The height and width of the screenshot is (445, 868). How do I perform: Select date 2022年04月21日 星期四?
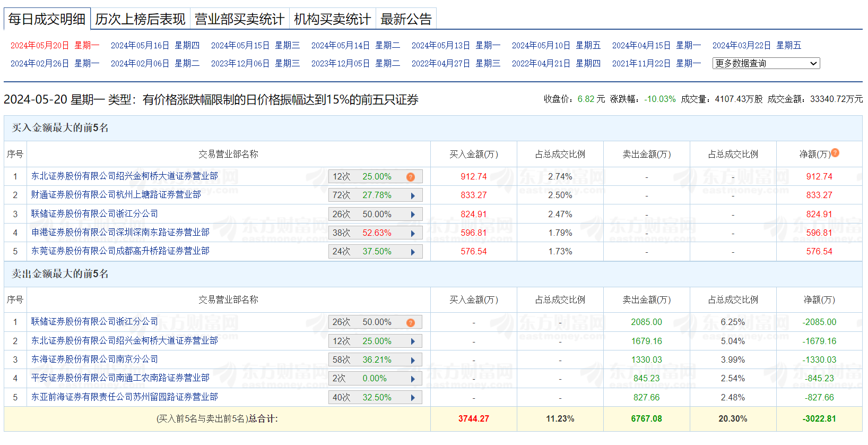pyautogui.click(x=556, y=64)
